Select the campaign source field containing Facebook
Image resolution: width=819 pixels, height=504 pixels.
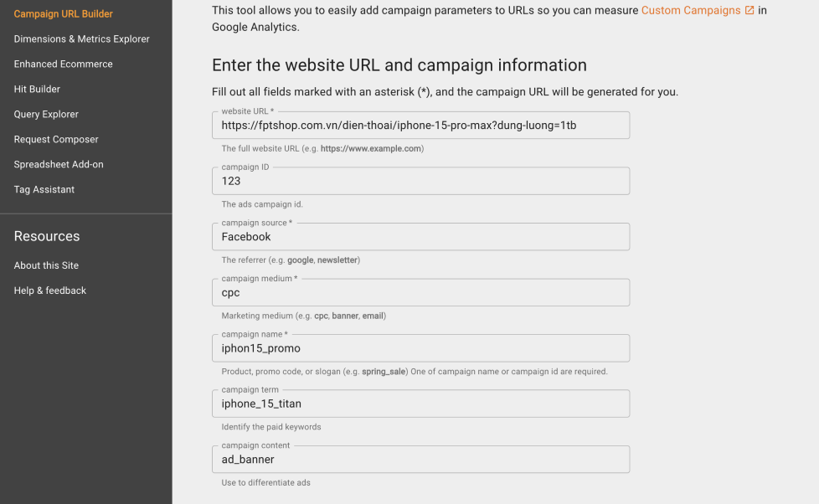[x=420, y=236]
